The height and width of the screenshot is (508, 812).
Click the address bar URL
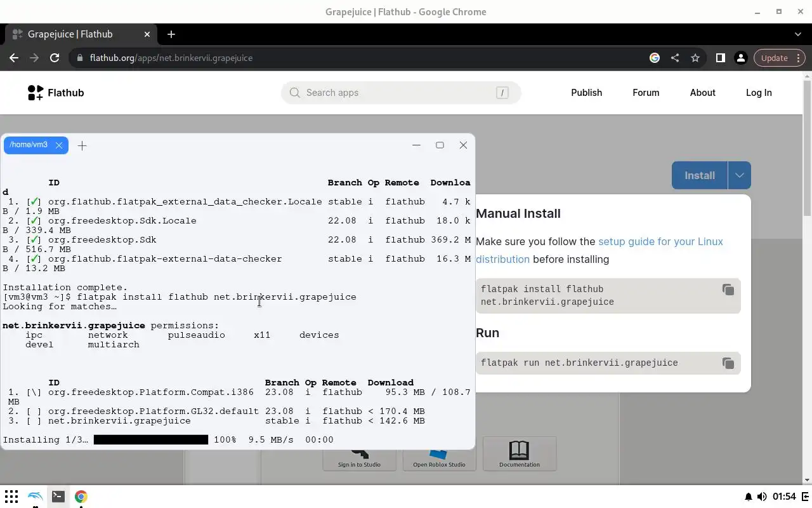pos(171,58)
